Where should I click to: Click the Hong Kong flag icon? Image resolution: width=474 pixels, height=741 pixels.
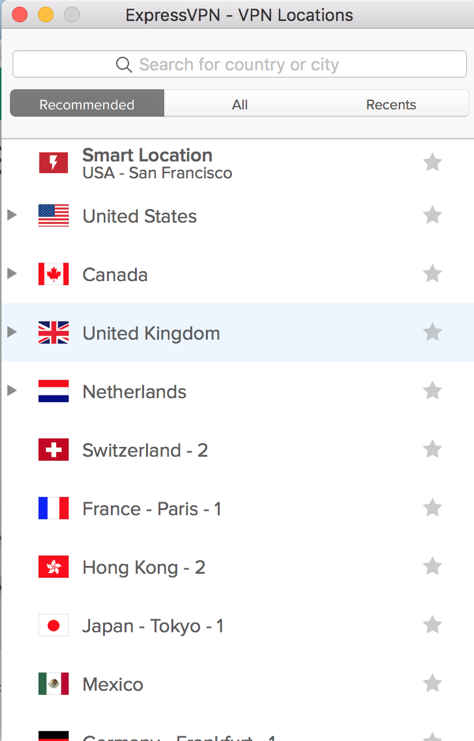point(53,567)
